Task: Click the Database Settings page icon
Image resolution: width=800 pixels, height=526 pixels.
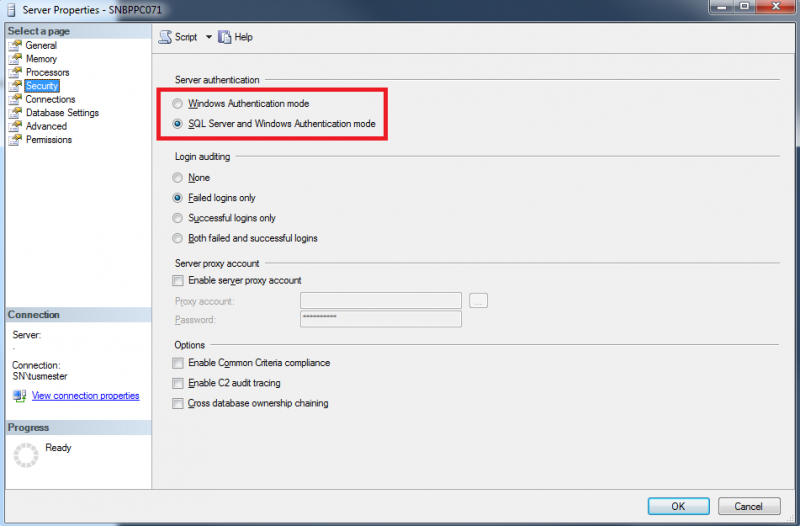Action: point(16,113)
